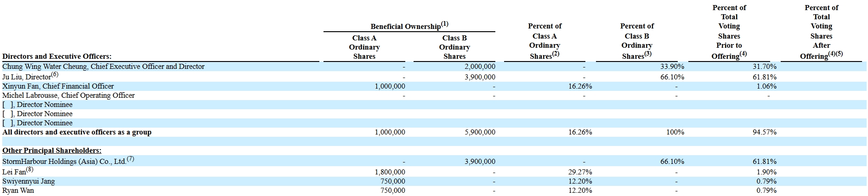Open footnote 6 next to Ju Liu, Director
The image size is (868, 196).
(55, 74)
